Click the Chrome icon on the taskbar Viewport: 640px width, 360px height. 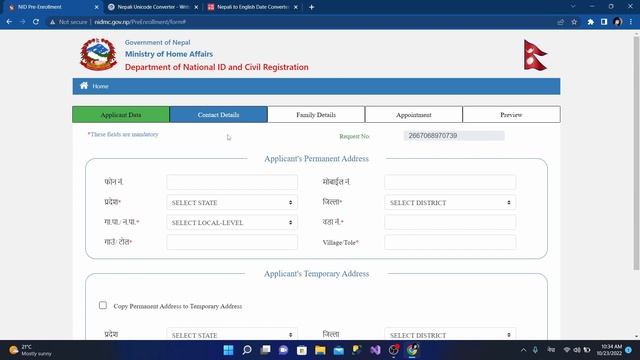click(412, 350)
